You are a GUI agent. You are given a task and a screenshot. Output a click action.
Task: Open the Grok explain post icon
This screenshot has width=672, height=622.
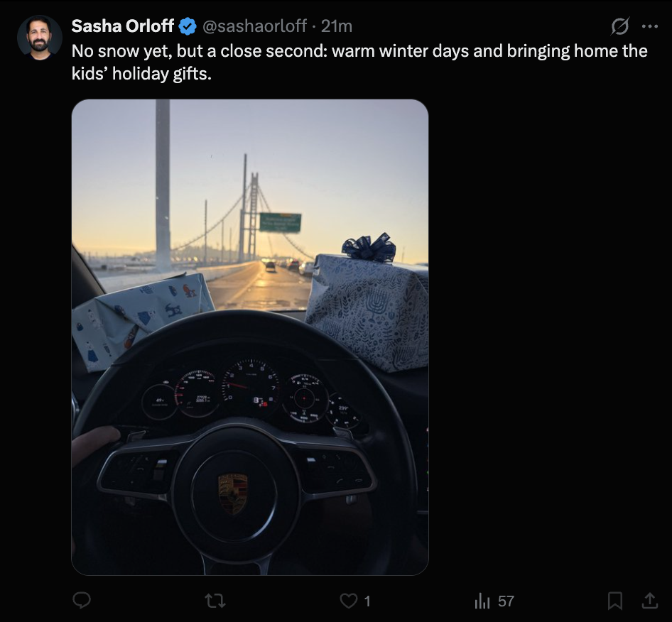pos(619,26)
